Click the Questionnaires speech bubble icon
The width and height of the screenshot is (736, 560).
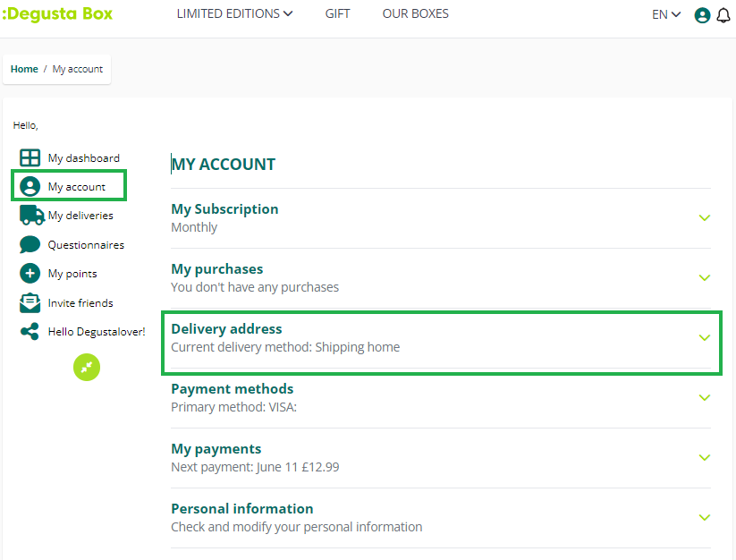[30, 245]
